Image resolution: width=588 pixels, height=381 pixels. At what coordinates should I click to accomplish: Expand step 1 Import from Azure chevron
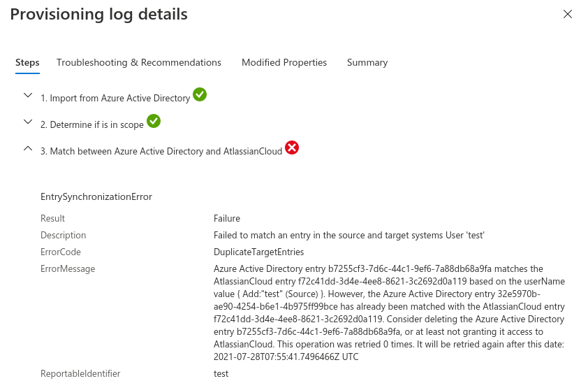(28, 95)
